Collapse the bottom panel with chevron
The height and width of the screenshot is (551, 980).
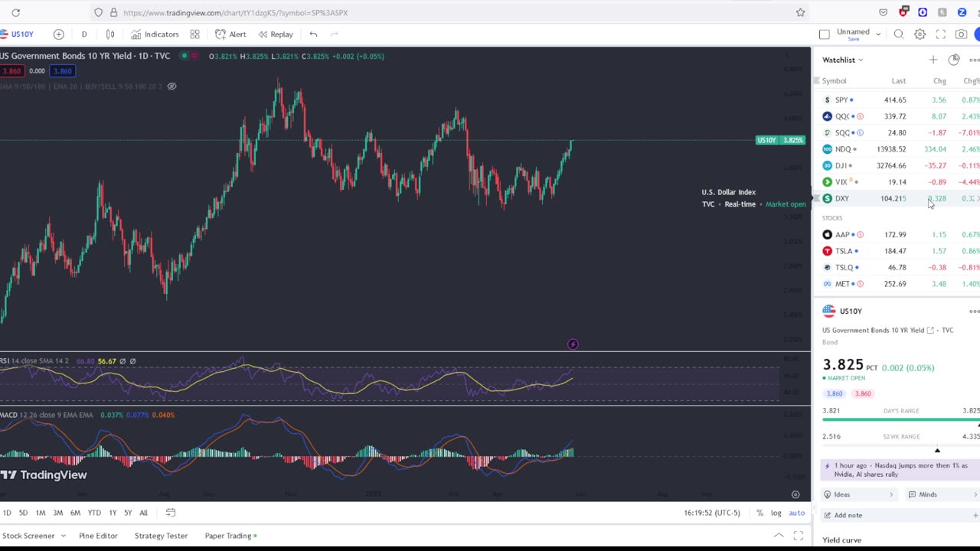[779, 536]
